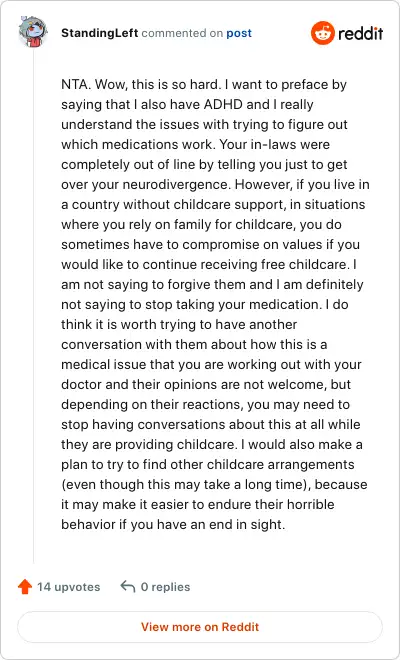The height and width of the screenshot is (660, 400).
Task: Click the "reddit" wordmark text
Action: pos(360,33)
